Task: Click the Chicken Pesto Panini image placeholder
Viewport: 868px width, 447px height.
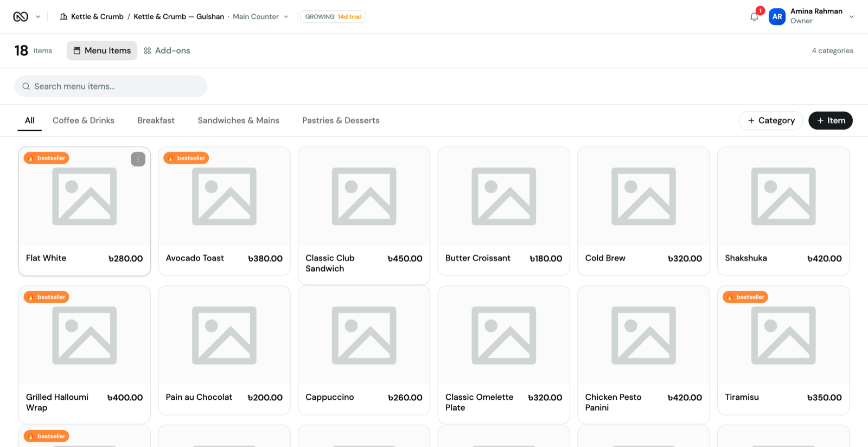Action: [x=643, y=335]
